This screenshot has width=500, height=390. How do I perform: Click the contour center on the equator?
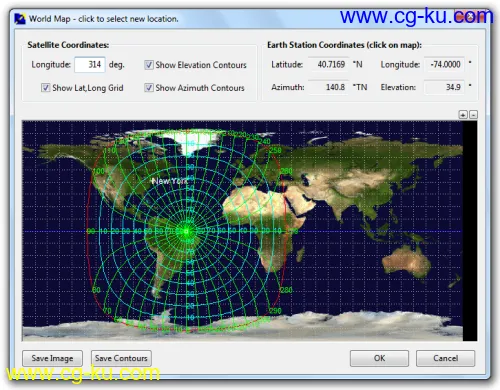187,231
